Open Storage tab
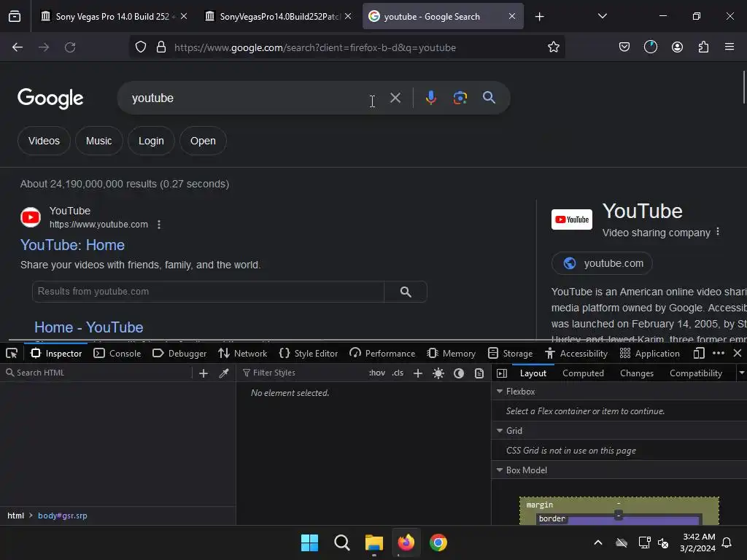747x560 pixels. coord(510,354)
